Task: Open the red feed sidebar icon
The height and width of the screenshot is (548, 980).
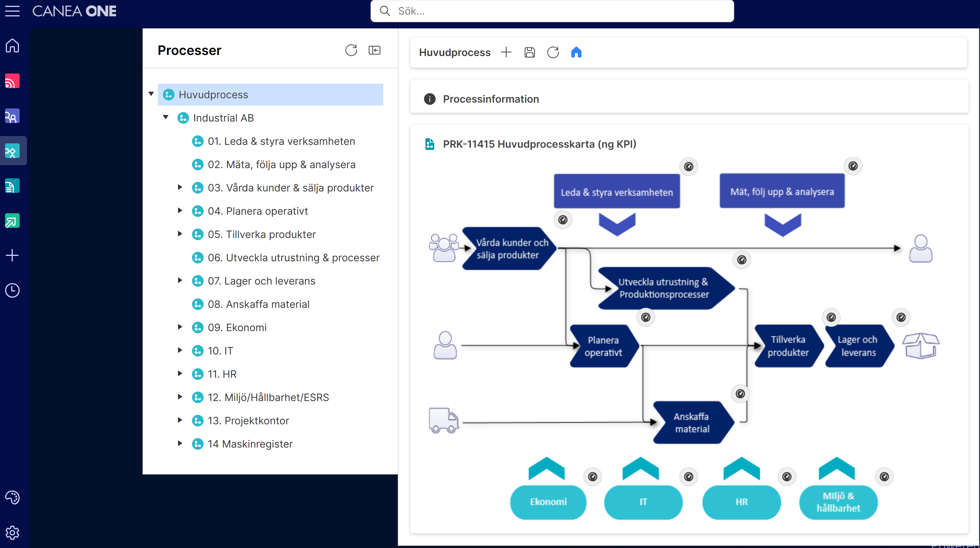Action: [x=12, y=81]
